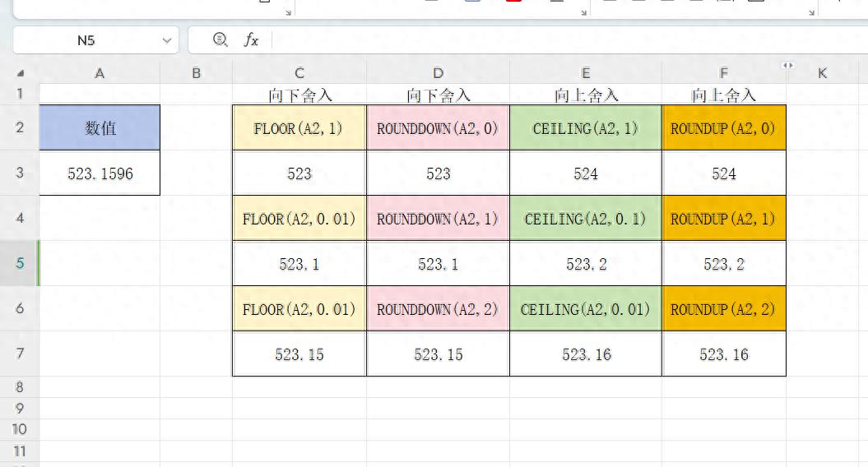The image size is (868, 467).
Task: Select the cell with value 523.1596
Action: tap(100, 173)
